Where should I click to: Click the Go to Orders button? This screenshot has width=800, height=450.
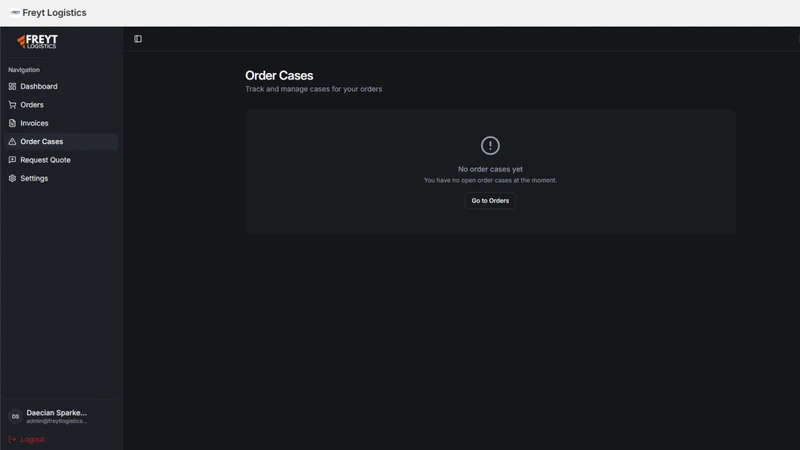(490, 201)
